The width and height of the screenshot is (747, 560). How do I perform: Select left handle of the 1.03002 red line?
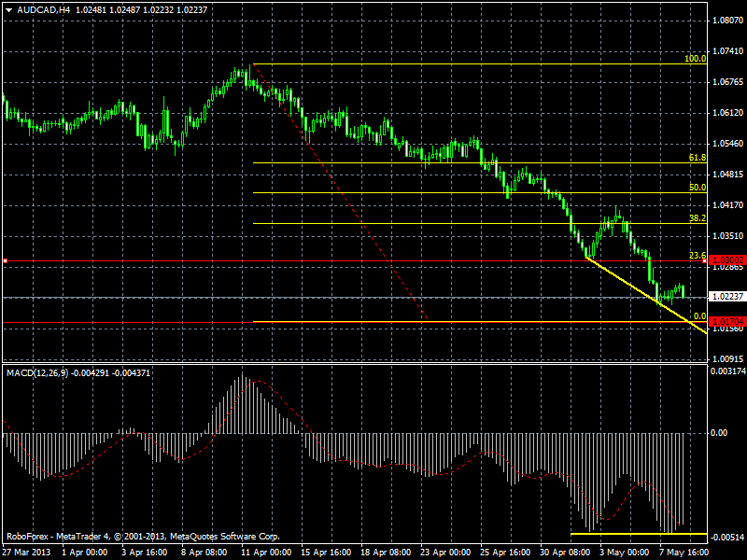coord(5,261)
